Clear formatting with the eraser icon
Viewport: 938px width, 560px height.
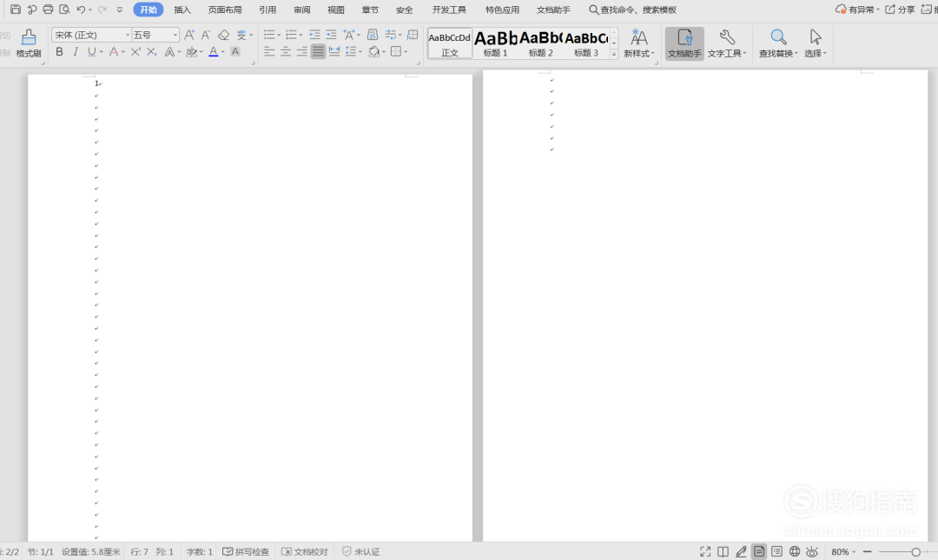coord(224,35)
